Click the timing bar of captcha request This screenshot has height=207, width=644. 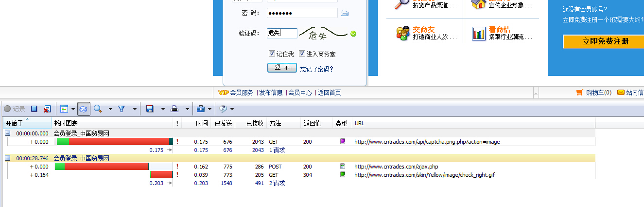115,142
